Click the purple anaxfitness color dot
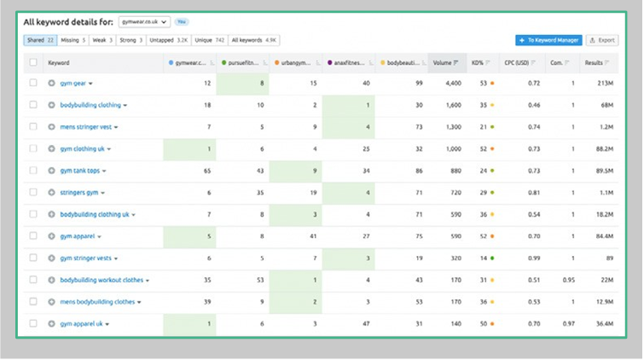The width and height of the screenshot is (644, 360). [x=330, y=63]
